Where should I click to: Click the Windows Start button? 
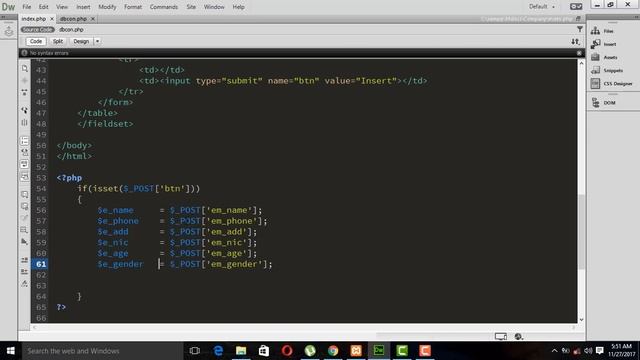(x=11, y=351)
